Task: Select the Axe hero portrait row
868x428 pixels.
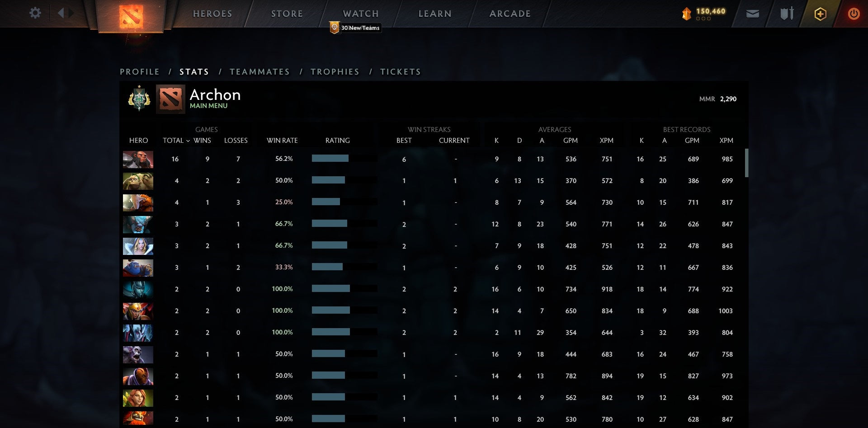Action: pyautogui.click(x=138, y=160)
